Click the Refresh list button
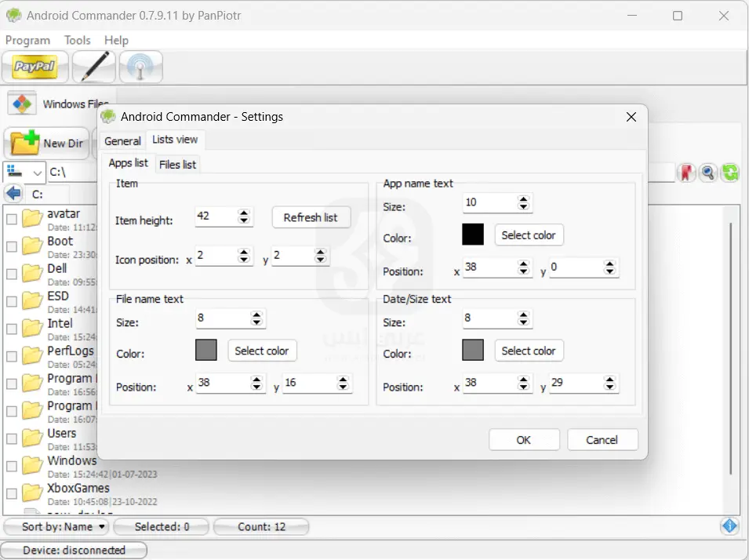The image size is (749, 560). click(x=311, y=217)
